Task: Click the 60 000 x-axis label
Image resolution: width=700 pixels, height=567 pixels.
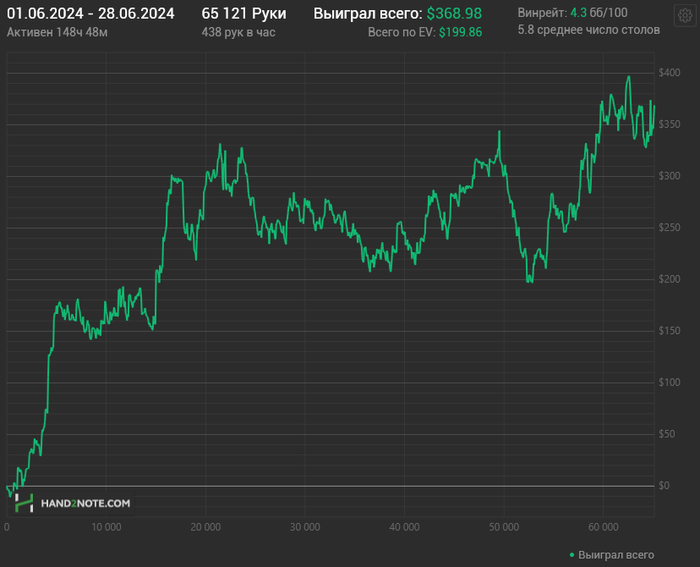Action: point(603,527)
